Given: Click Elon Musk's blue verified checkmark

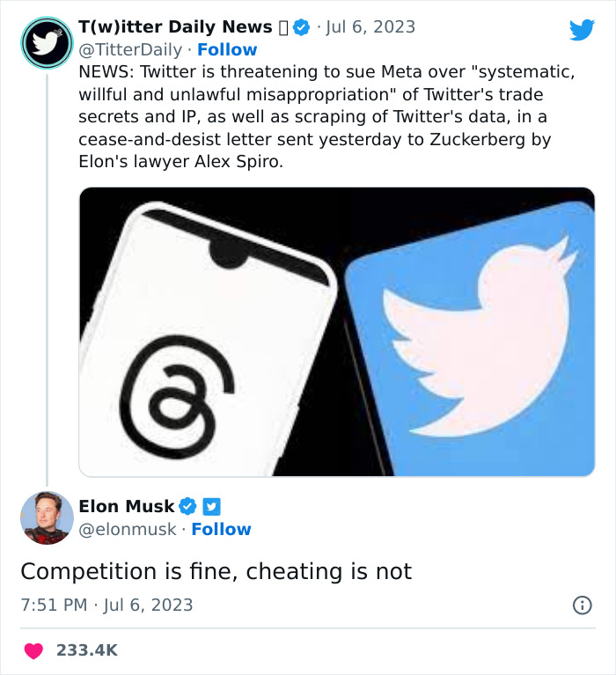Looking at the screenshot, I should 187,506.
